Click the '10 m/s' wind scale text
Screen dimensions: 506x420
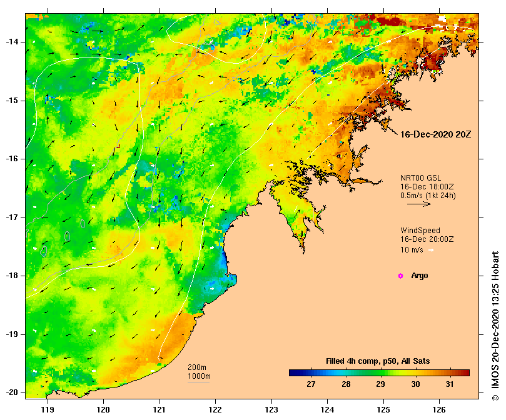click(x=412, y=250)
